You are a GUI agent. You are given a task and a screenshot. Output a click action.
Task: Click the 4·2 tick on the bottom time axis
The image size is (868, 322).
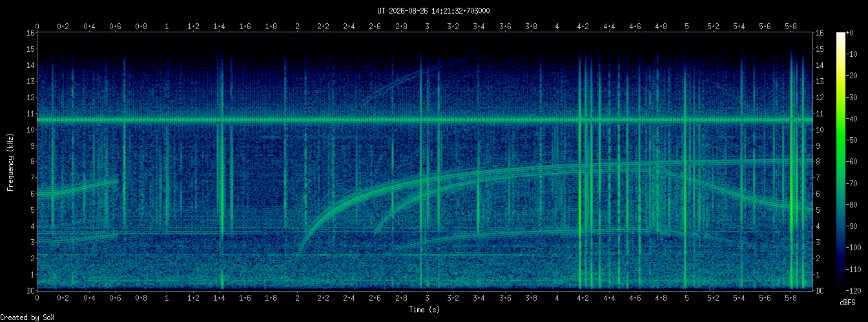583,298
